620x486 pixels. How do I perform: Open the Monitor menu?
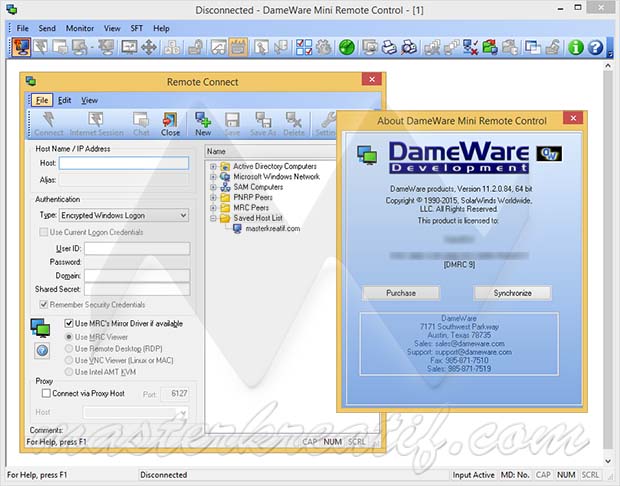pos(79,28)
